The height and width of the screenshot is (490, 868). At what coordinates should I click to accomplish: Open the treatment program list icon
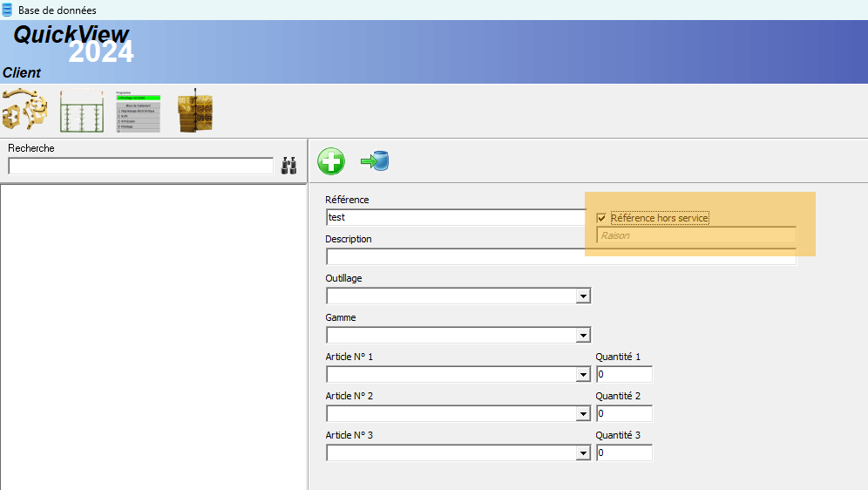coord(139,112)
